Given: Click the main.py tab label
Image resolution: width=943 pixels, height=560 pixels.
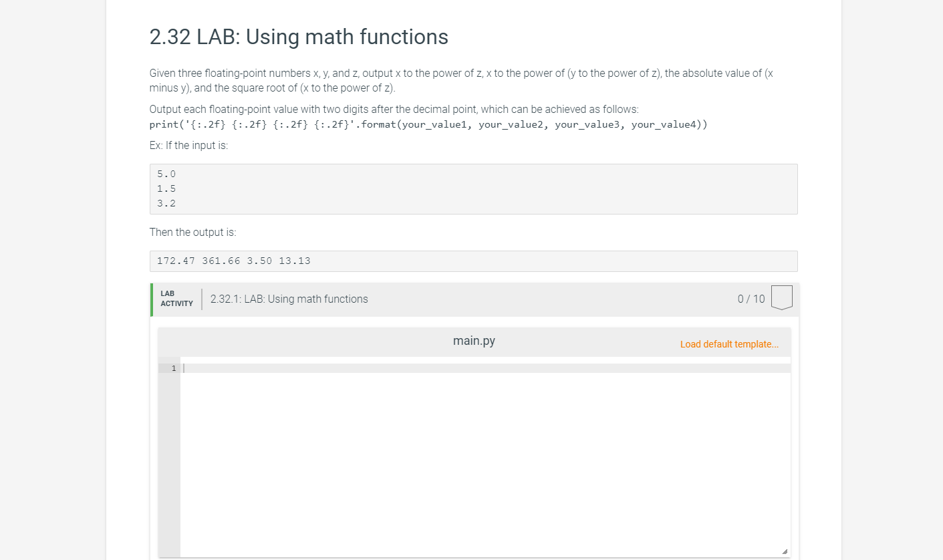Looking at the screenshot, I should pyautogui.click(x=474, y=340).
